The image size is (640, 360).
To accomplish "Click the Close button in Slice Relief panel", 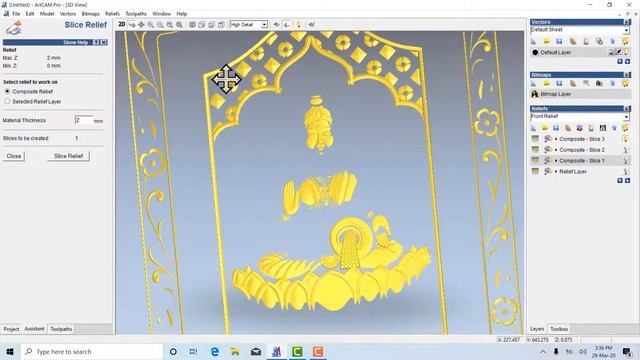I will point(13,156).
